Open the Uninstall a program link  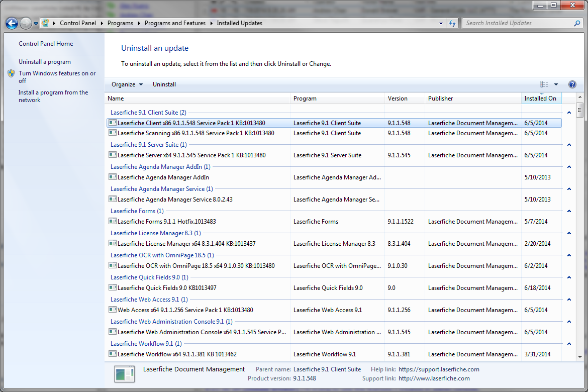(45, 62)
